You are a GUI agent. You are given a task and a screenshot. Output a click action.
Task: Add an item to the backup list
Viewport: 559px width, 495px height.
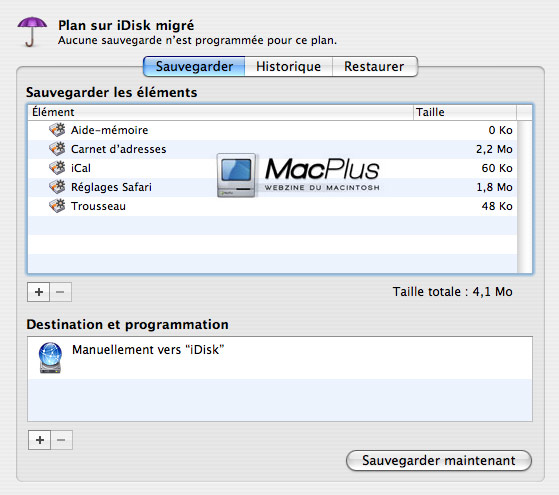click(x=39, y=292)
